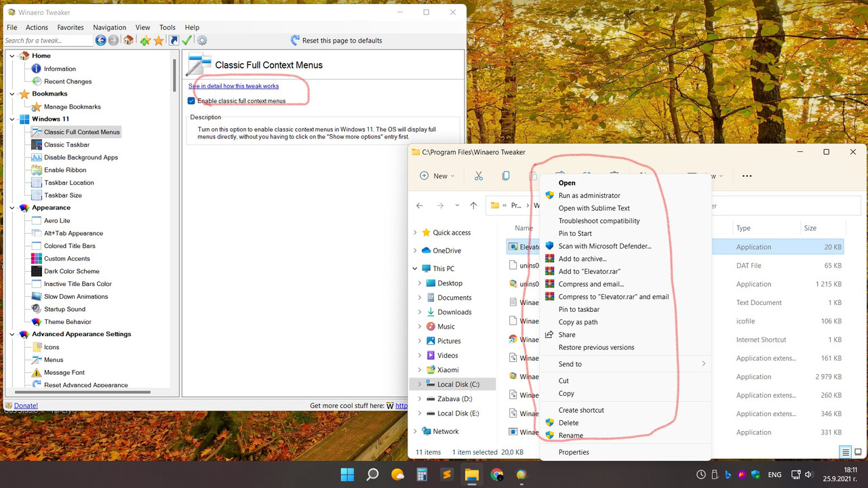Viewport: 868px width, 488px height.
Task: Sort by the Type column header
Action: 743,228
